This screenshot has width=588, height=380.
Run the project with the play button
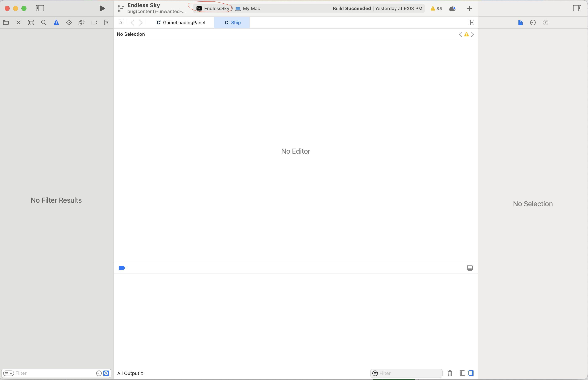coord(102,8)
